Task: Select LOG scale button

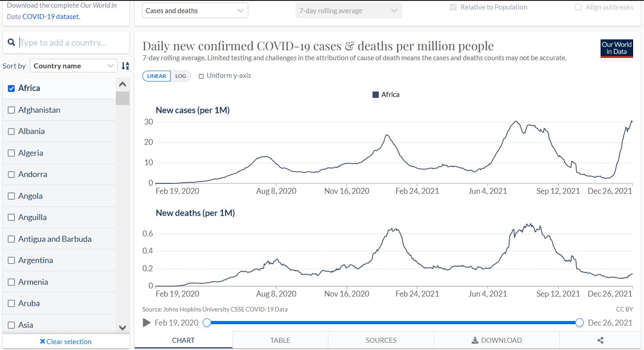Action: point(181,76)
